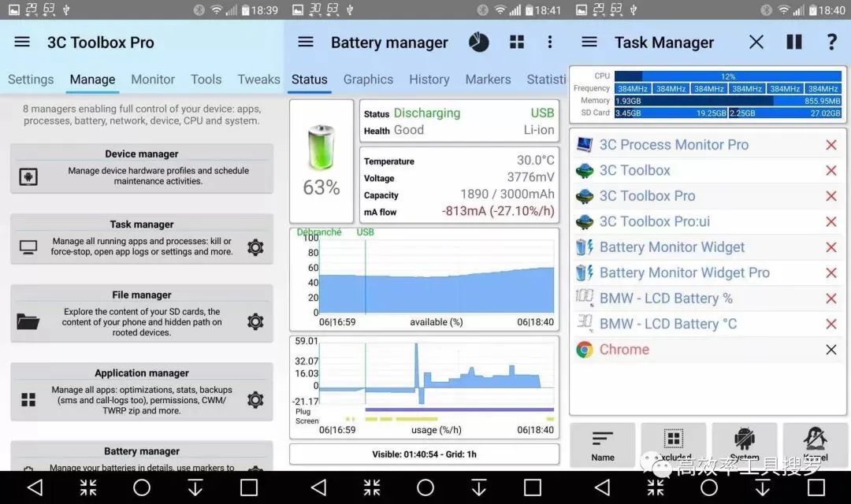Open the Device manager card

click(142, 169)
